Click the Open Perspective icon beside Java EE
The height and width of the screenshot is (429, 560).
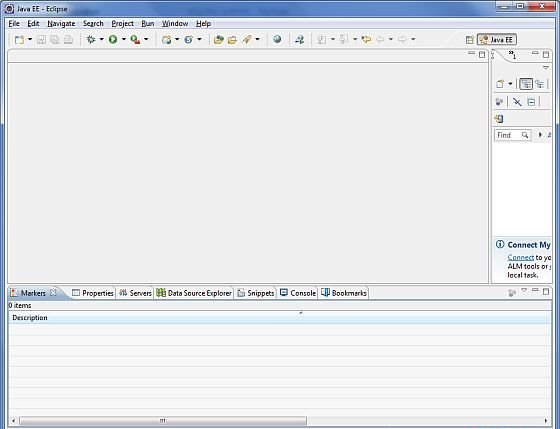[470, 40]
